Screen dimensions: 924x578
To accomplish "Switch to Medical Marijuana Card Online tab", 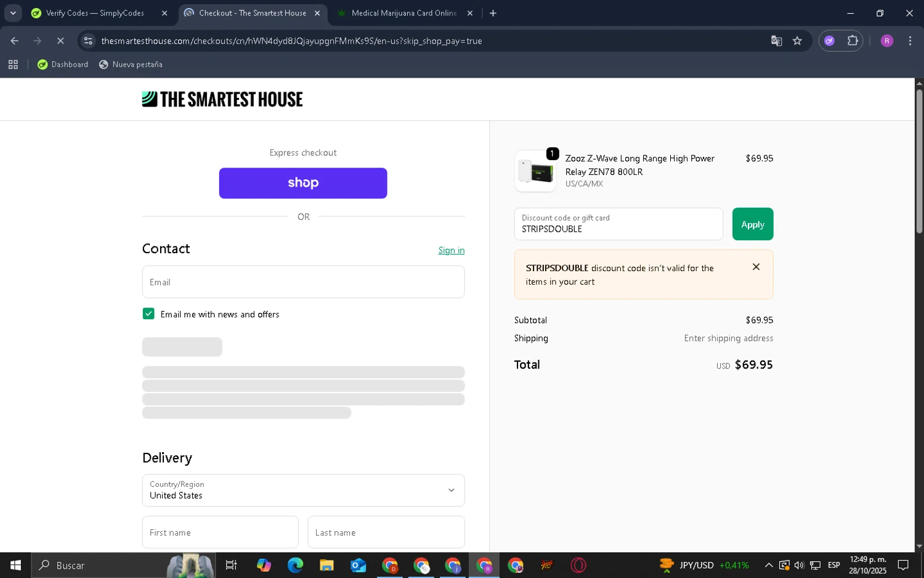I will 403,13.
